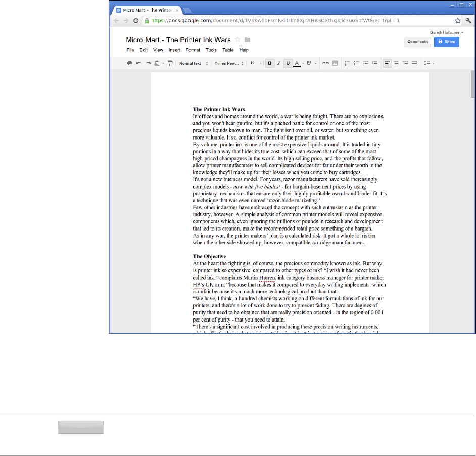Viewport: 476px width, 456px height.
Task: Open the Times New font dropdown
Action: point(229,63)
